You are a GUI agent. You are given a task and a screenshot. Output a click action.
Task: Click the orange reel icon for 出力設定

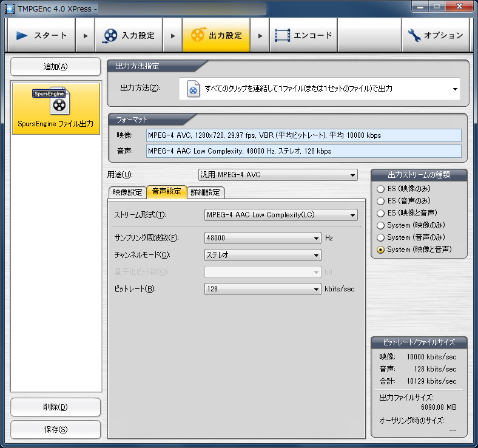tap(198, 35)
